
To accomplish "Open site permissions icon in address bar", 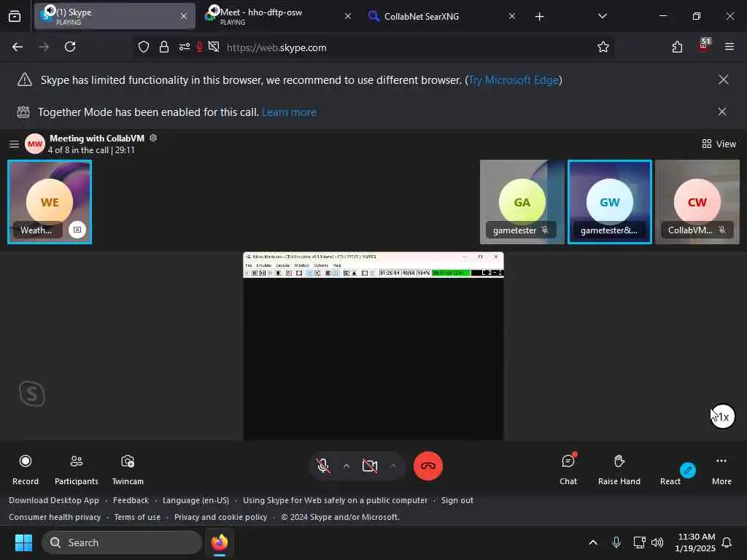I will (x=184, y=47).
